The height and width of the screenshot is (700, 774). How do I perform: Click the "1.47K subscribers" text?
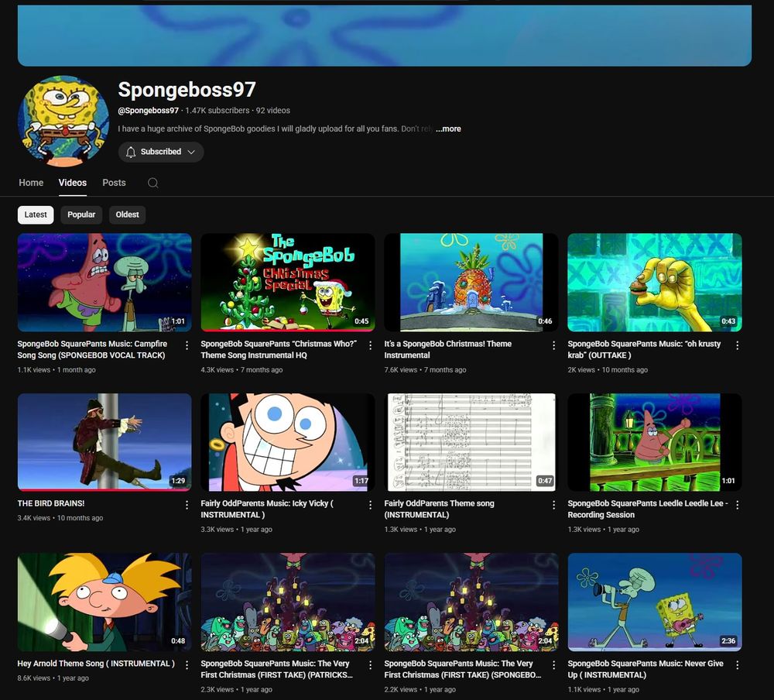(x=217, y=111)
